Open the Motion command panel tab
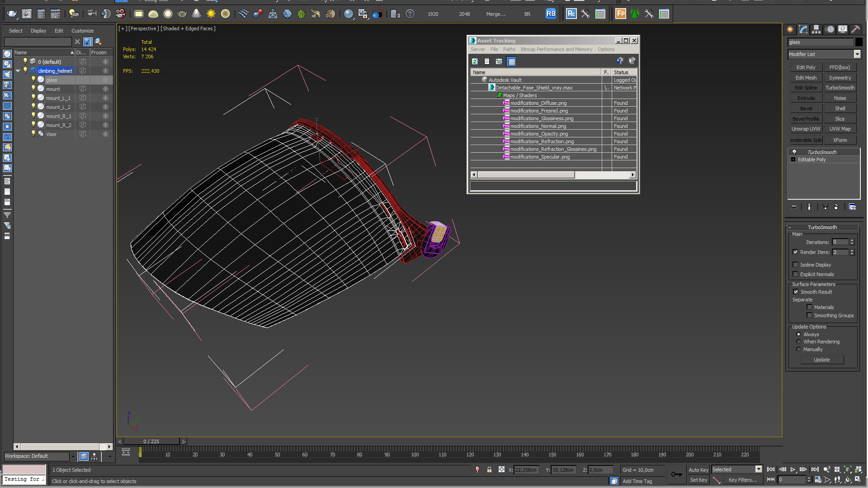The width and height of the screenshot is (868, 488). 830,29
